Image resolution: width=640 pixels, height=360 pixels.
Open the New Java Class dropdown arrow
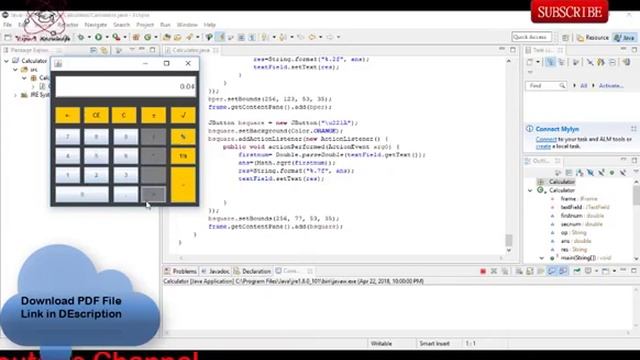coord(156,37)
